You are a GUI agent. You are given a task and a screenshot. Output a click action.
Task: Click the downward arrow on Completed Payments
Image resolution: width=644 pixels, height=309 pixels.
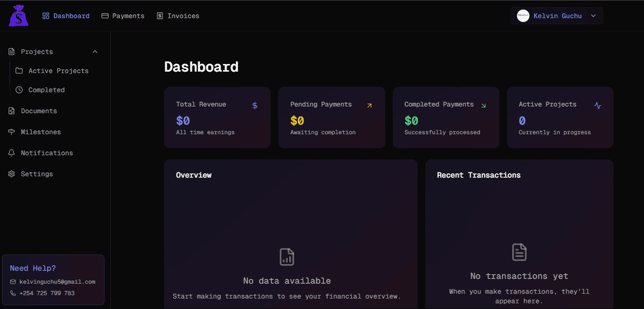coord(483,105)
